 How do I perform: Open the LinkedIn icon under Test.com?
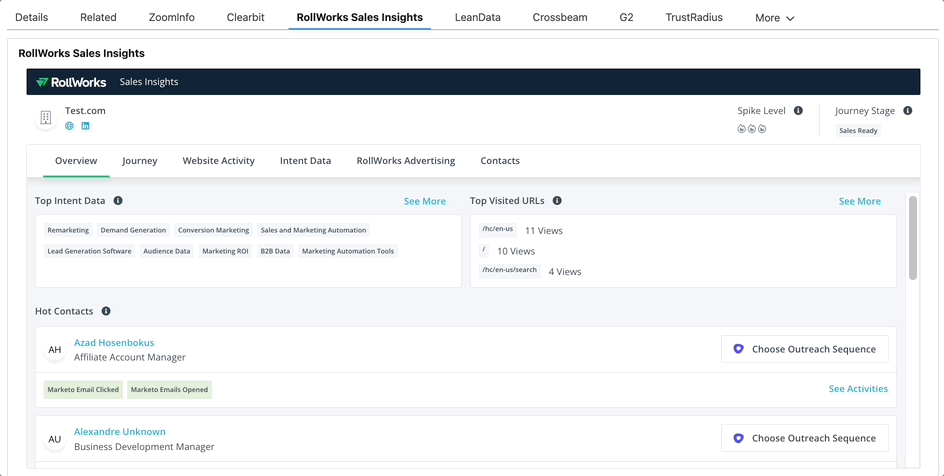[x=85, y=126]
